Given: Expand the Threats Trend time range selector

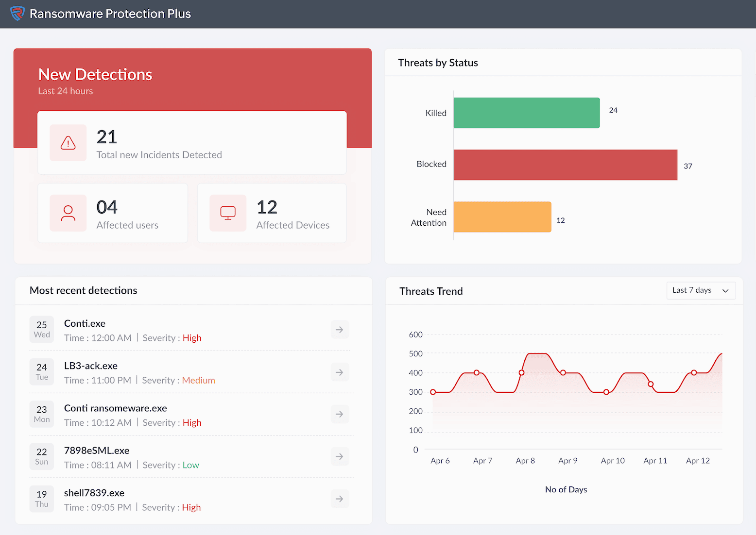Looking at the screenshot, I should coord(701,290).
